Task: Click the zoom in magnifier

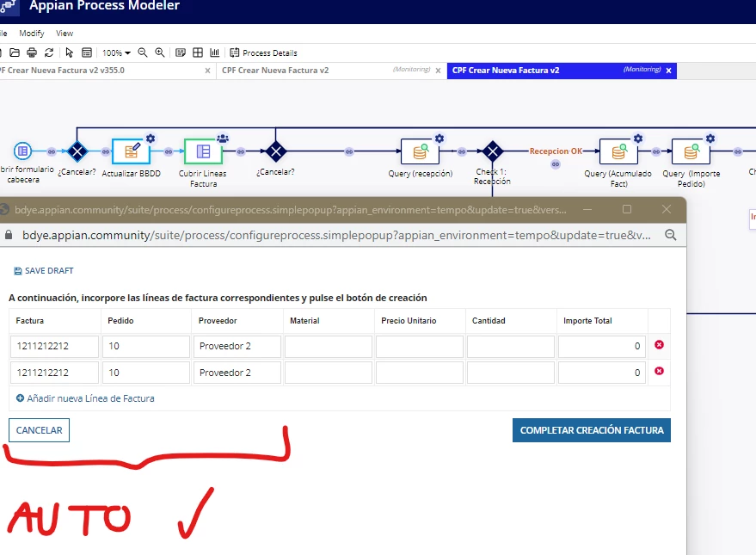Action: click(160, 52)
